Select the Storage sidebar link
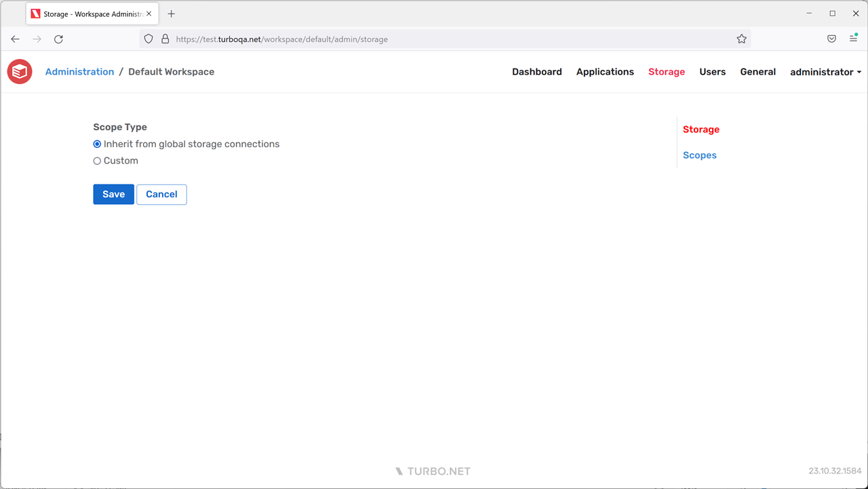This screenshot has height=489, width=868. (701, 130)
